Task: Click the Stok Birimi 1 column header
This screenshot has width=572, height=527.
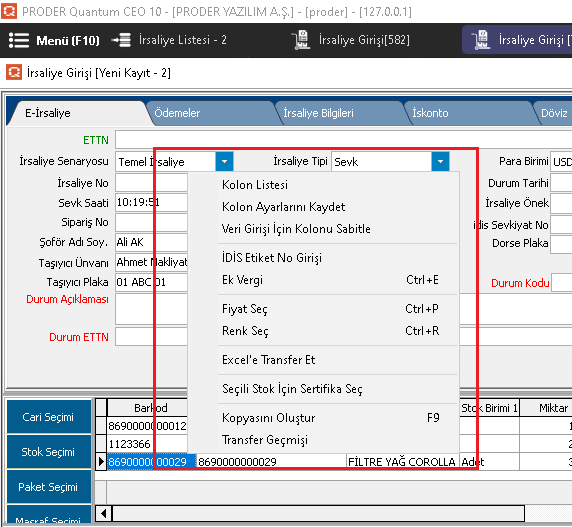Action: click(x=489, y=408)
